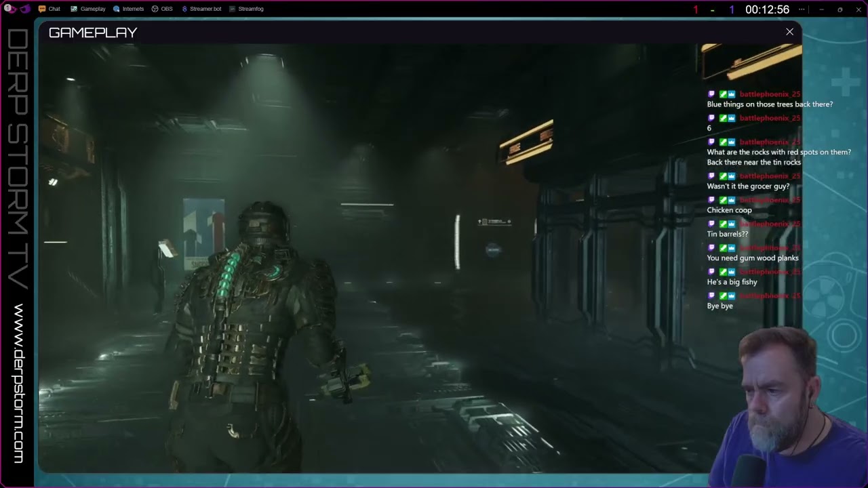Click the blue score number 1
868x488 pixels.
732,9
